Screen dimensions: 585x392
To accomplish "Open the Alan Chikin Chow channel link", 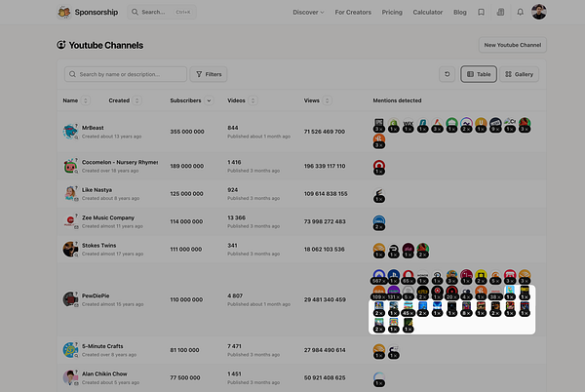I will click(x=104, y=373).
